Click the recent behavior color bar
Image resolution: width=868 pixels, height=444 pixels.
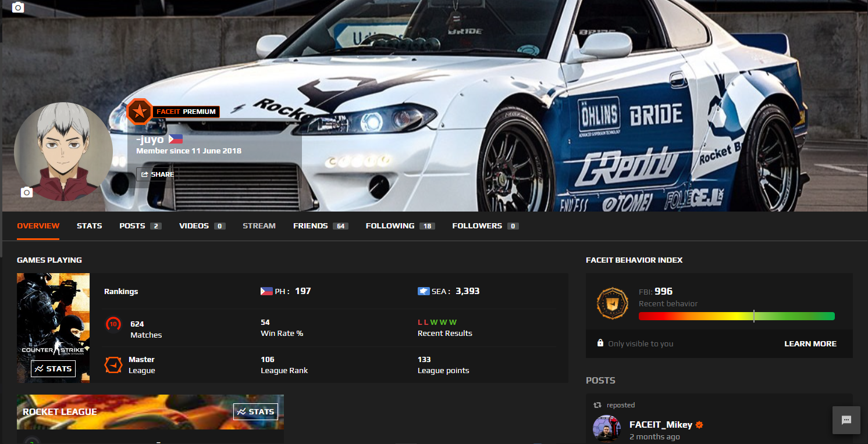point(737,316)
